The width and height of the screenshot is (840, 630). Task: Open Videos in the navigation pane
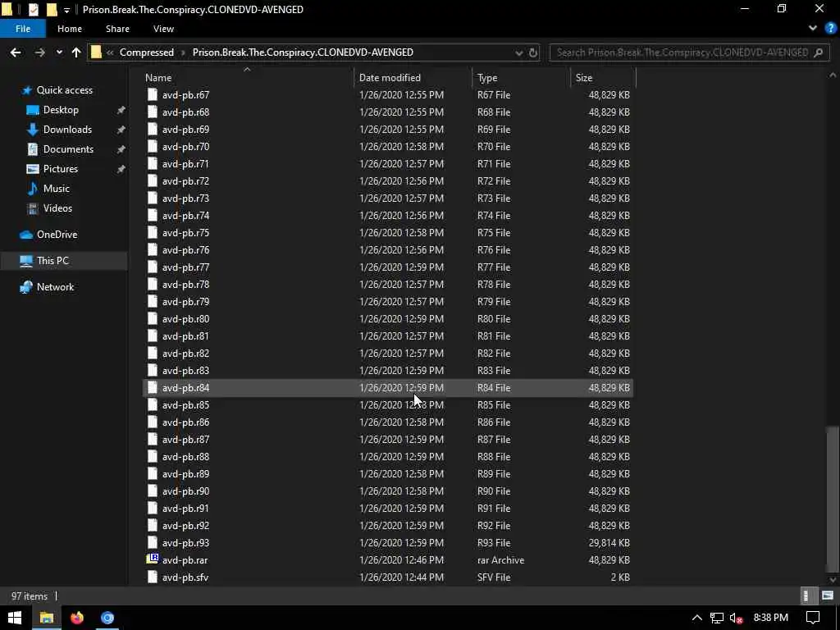(x=57, y=208)
